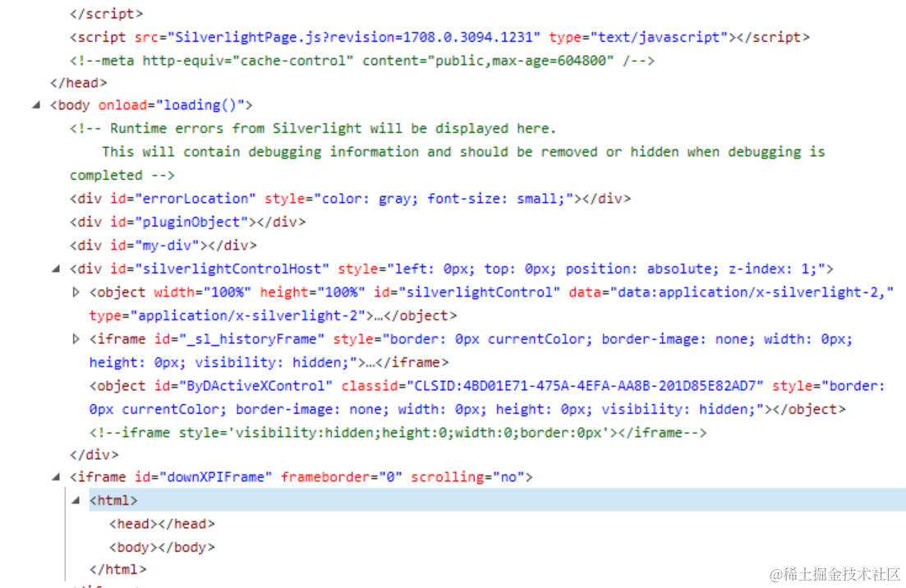Select the commented-out iframe visibility:hidden line
This screenshot has width=906, height=588.
click(398, 433)
